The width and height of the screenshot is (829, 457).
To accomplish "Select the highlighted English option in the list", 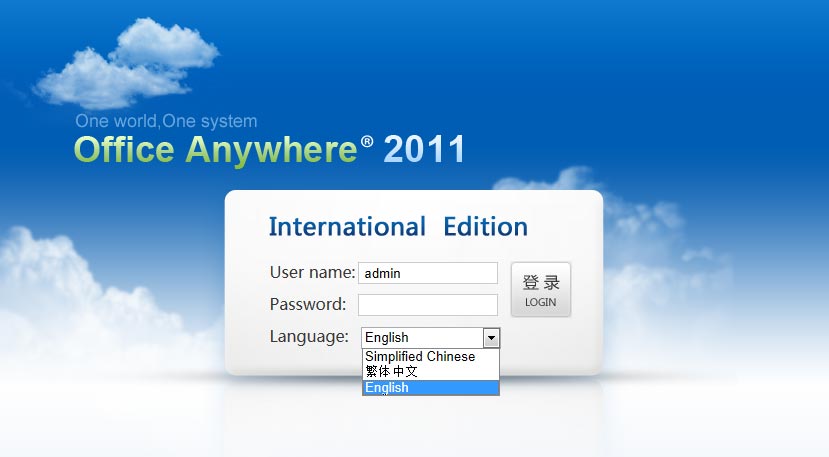I will pos(430,387).
